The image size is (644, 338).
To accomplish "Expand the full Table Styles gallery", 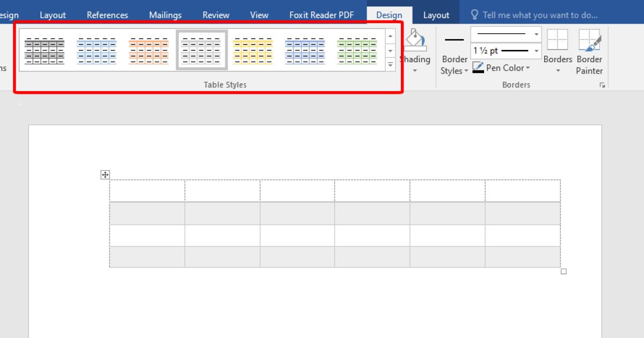I will point(390,64).
